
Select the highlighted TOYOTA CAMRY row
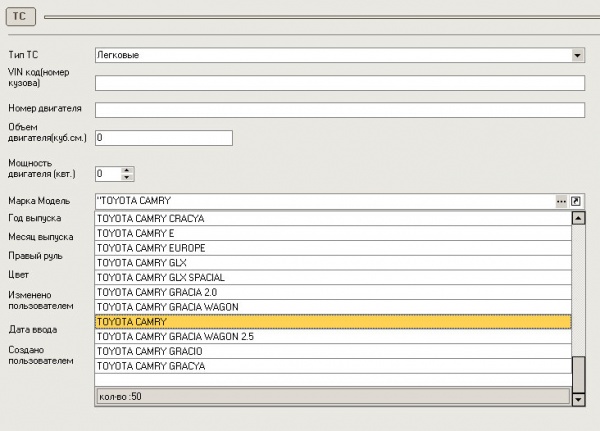pos(332,322)
